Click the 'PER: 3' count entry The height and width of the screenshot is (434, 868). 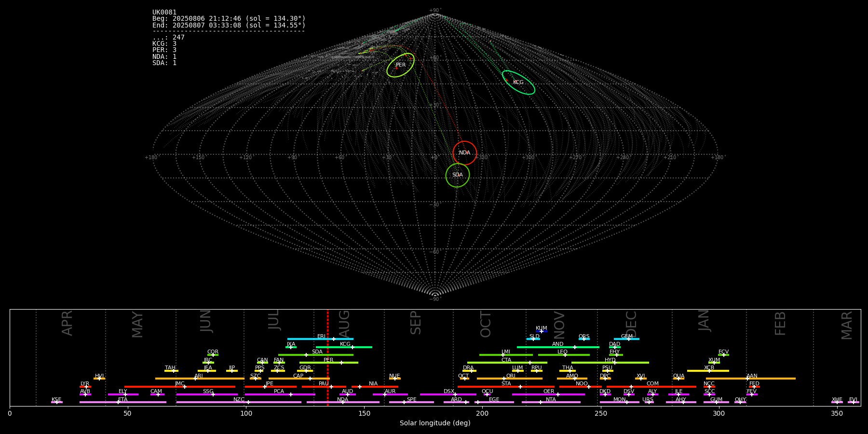click(x=164, y=50)
